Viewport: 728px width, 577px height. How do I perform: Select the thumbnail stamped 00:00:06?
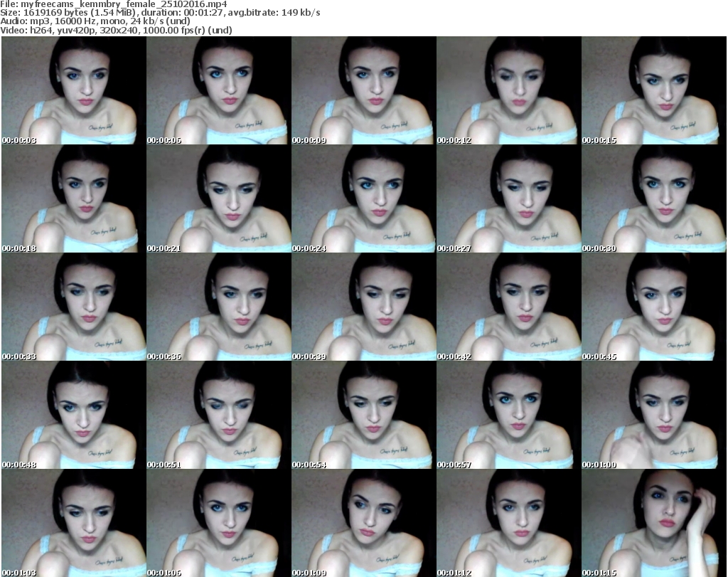coord(219,90)
